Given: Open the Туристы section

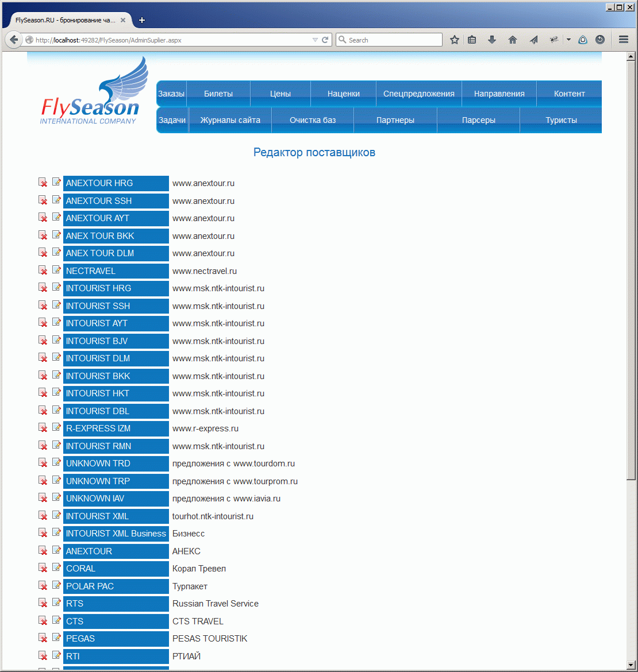Looking at the screenshot, I should coord(561,120).
